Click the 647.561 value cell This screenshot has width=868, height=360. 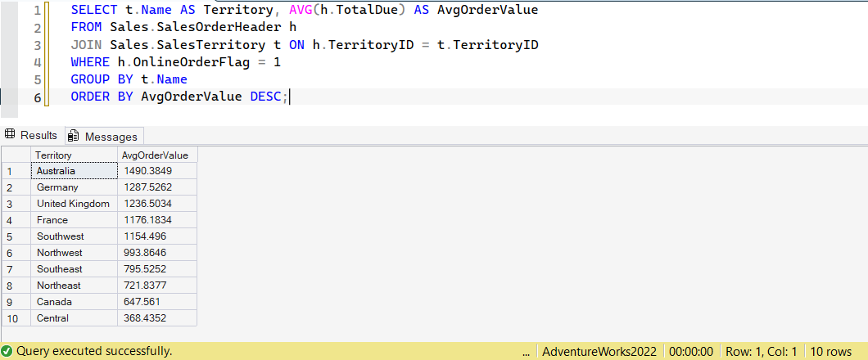coord(157,302)
